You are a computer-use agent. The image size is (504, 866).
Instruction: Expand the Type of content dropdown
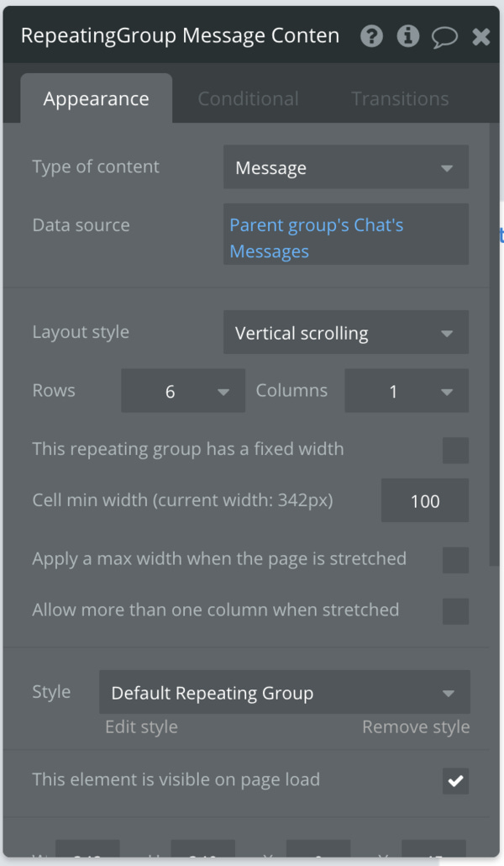346,167
